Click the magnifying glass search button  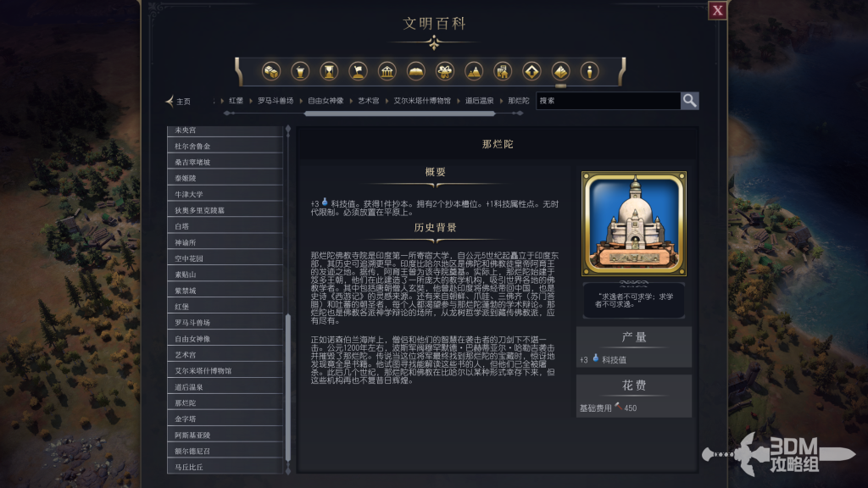point(690,101)
